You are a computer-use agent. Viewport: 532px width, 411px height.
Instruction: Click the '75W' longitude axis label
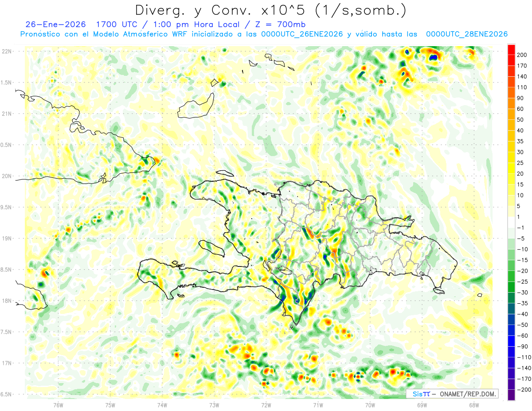click(x=110, y=405)
